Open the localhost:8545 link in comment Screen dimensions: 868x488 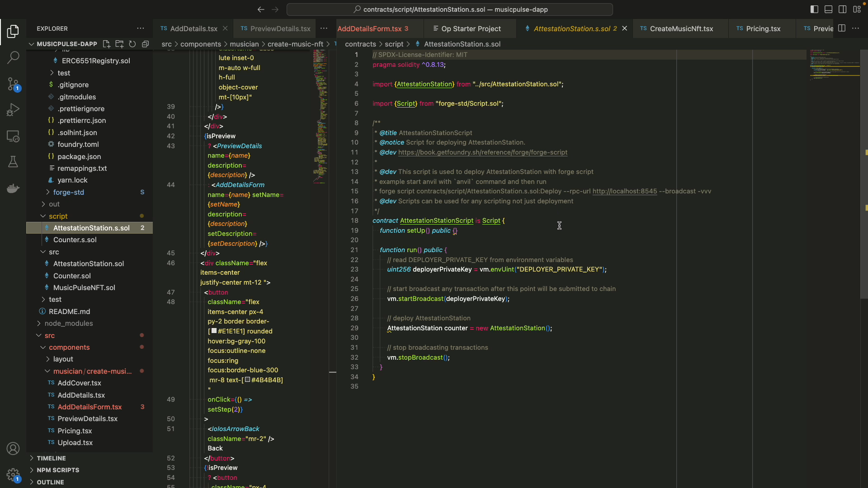pos(624,191)
